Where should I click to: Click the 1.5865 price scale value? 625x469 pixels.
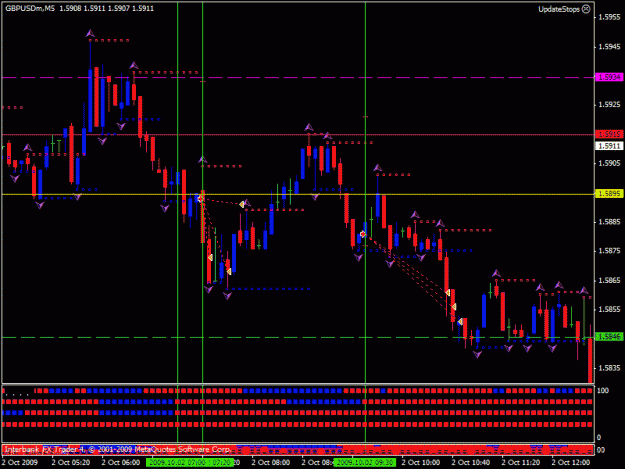pyautogui.click(x=609, y=281)
